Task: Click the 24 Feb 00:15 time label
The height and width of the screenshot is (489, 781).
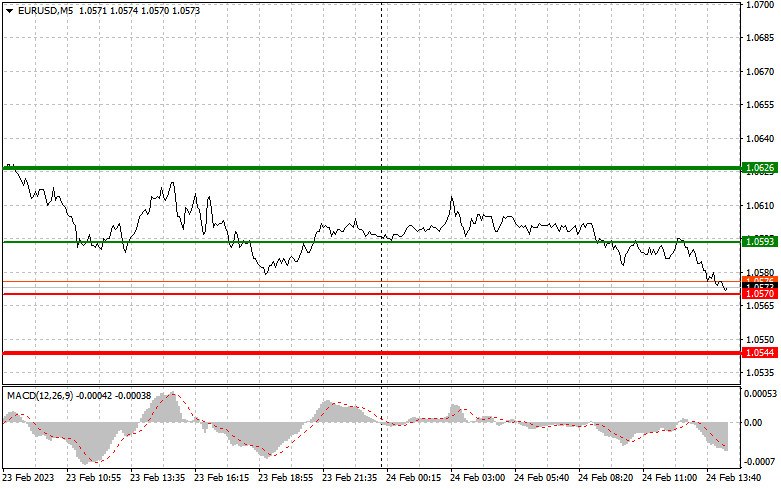Action: click(413, 478)
